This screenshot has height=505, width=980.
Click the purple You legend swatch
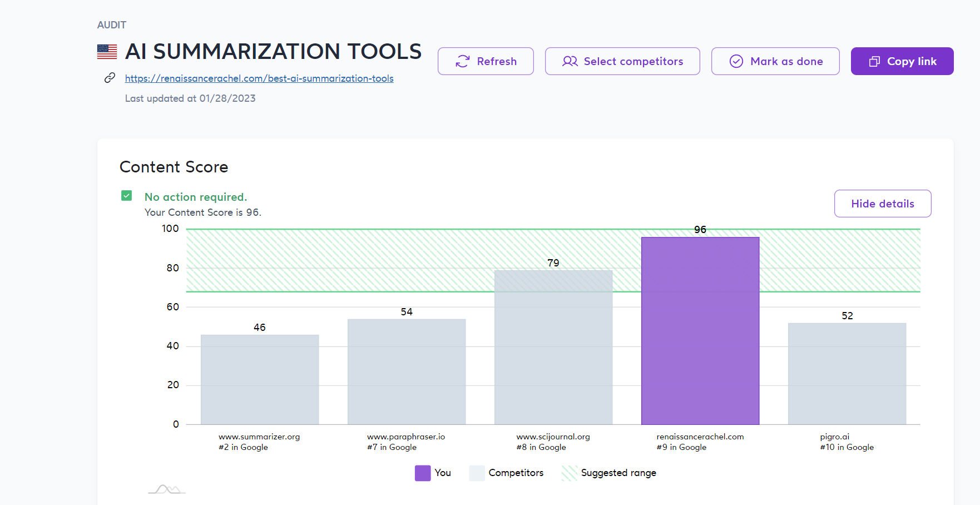[x=423, y=473]
